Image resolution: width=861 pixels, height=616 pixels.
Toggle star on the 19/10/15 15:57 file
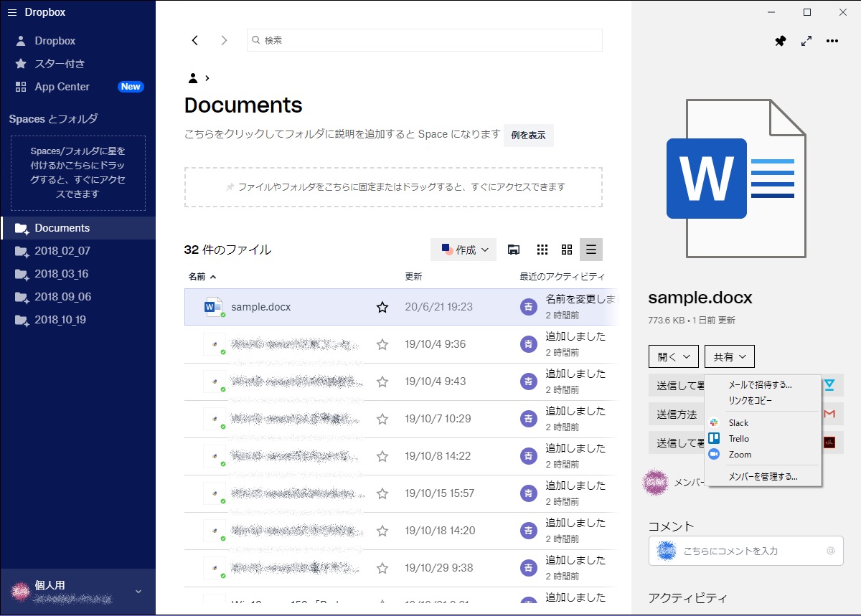(x=382, y=493)
